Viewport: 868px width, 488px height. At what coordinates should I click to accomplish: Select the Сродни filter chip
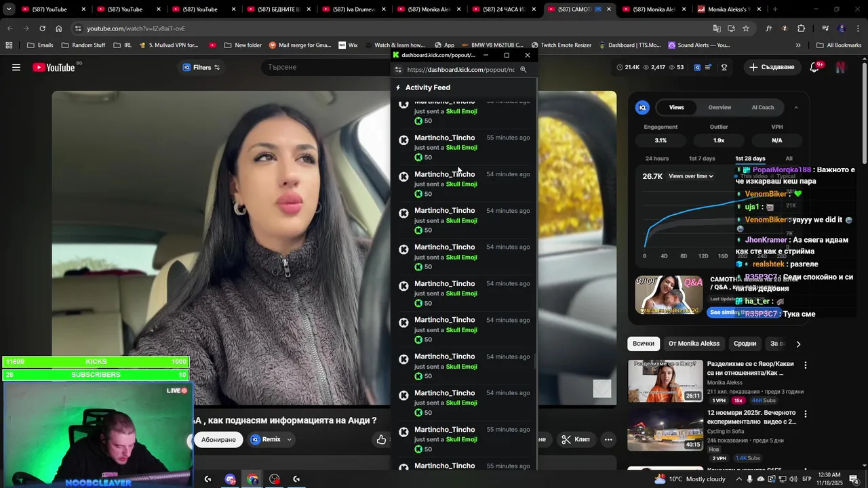click(x=745, y=344)
